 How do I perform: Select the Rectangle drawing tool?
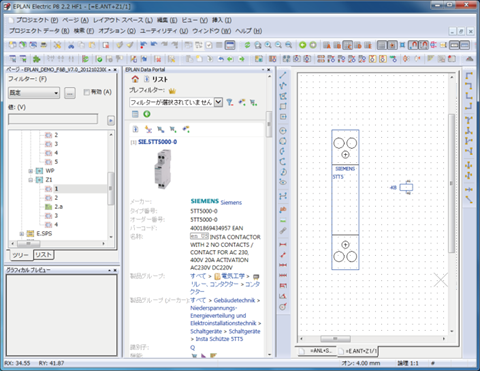pos(283,106)
